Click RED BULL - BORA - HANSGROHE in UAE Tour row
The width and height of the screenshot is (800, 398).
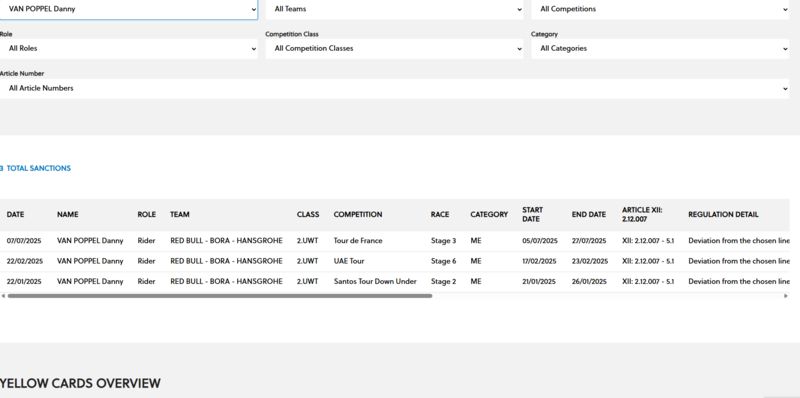coord(226,261)
